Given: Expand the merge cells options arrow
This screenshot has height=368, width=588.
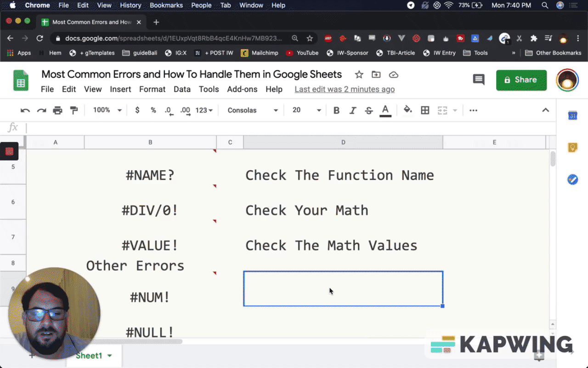Looking at the screenshot, I should (x=455, y=110).
